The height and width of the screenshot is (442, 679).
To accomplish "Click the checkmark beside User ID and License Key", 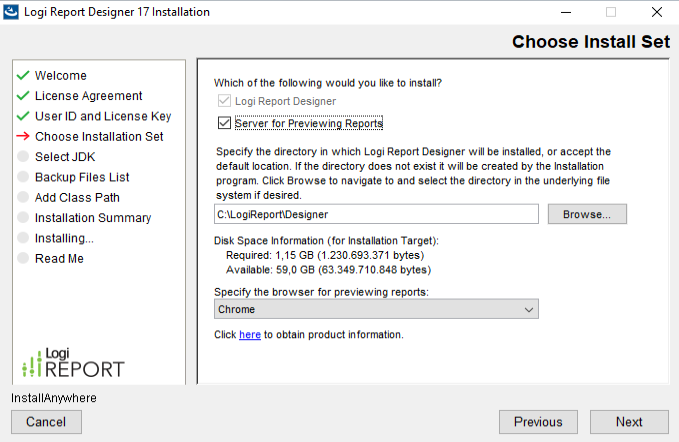I will (22, 117).
